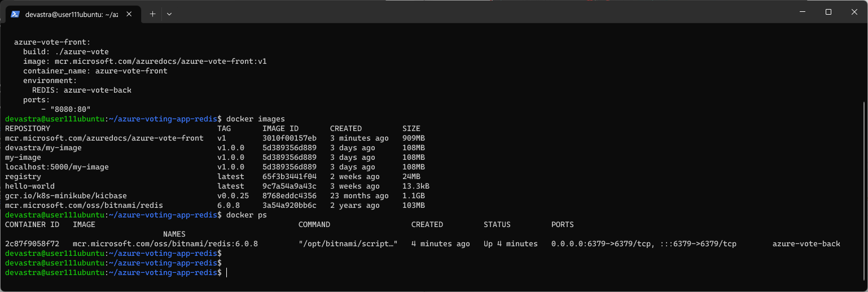Minimize the terminal window

click(x=803, y=12)
